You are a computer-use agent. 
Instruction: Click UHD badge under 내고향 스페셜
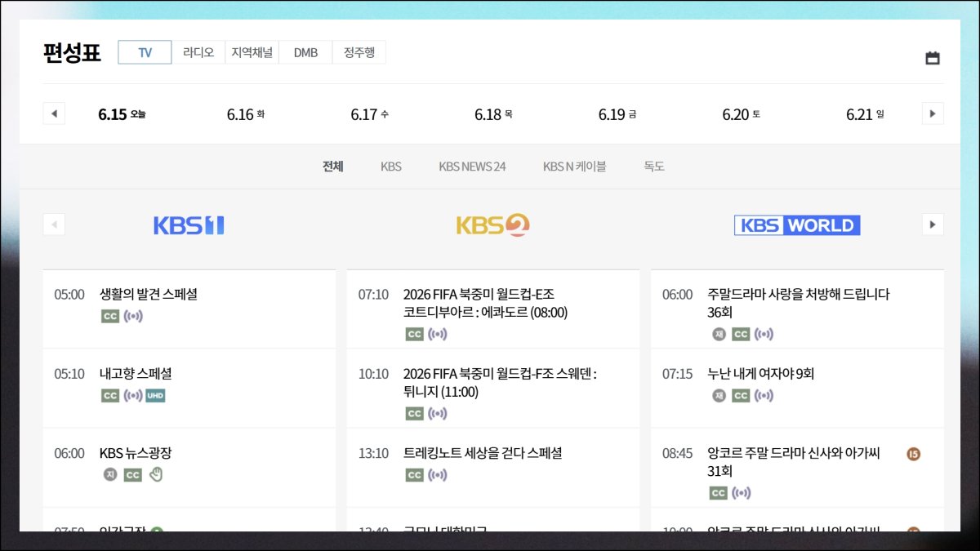[156, 396]
